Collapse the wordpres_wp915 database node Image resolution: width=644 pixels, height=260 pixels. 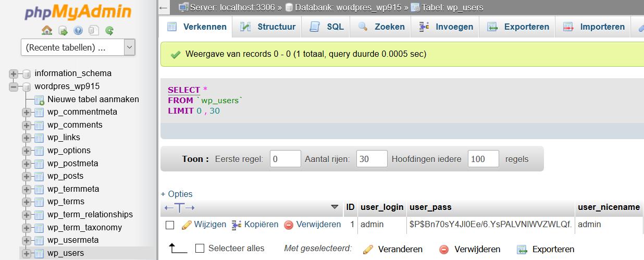click(13, 86)
